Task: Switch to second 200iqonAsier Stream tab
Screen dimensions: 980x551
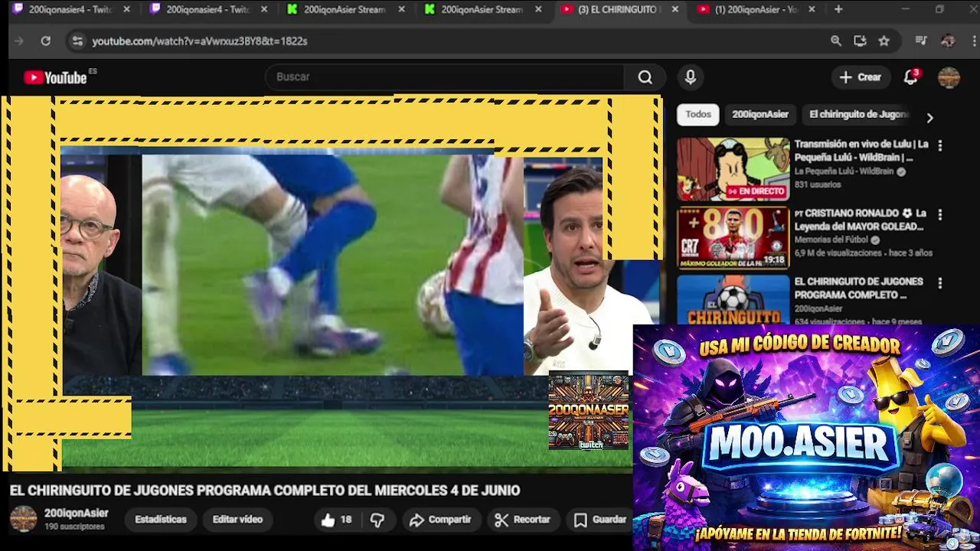Action: (483, 9)
